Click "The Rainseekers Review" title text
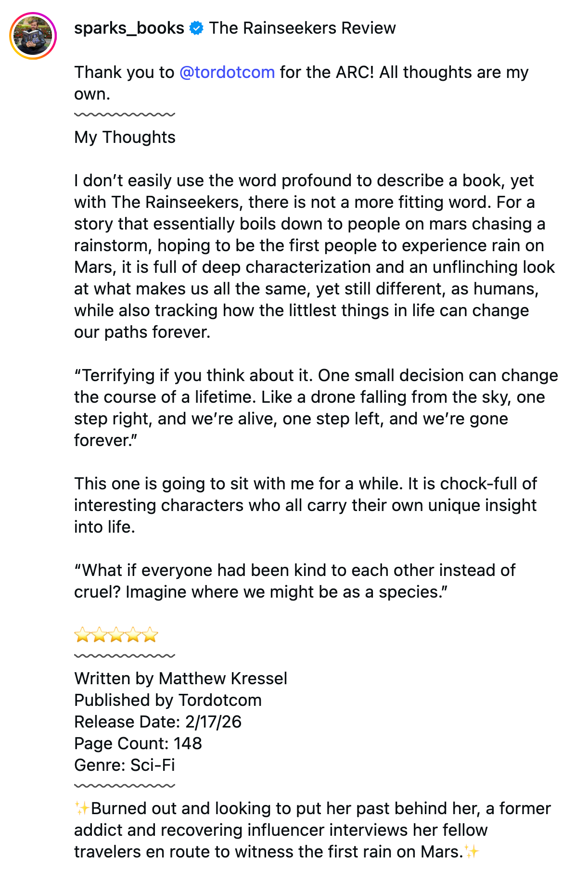Image resolution: width=588 pixels, height=869 pixels. [x=302, y=28]
